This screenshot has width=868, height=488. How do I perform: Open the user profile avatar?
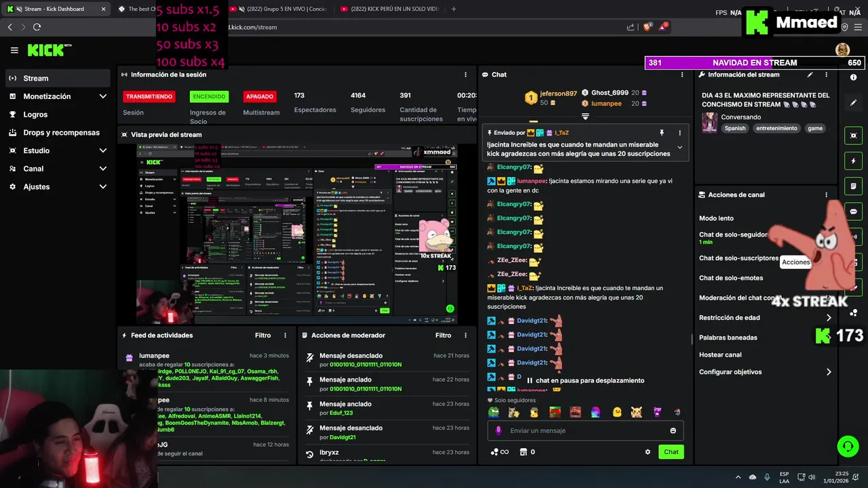coord(842,50)
